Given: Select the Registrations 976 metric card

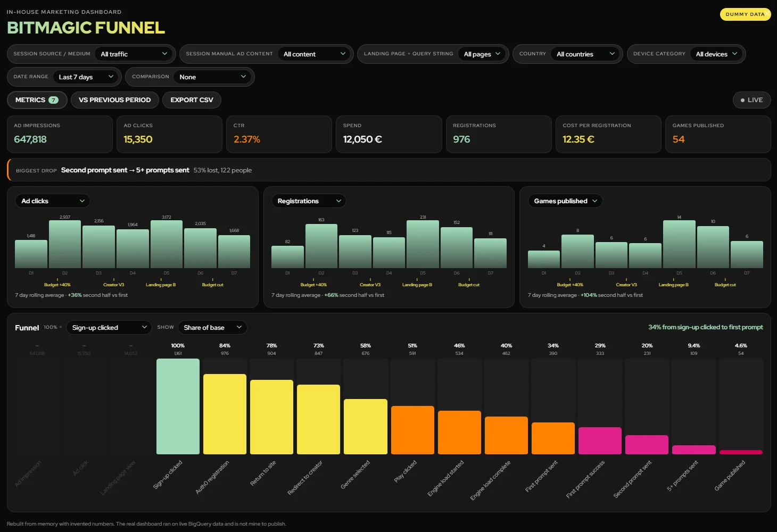Looking at the screenshot, I should click(x=499, y=134).
